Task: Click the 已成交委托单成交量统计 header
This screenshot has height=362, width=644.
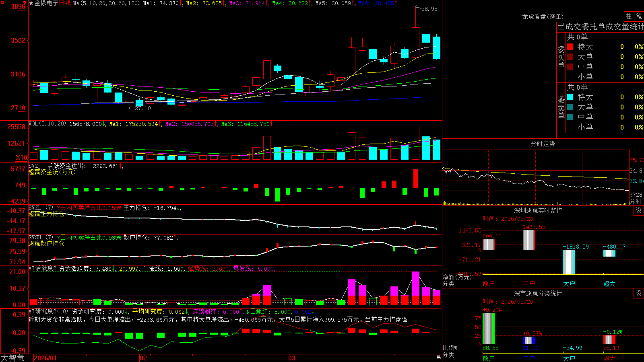Action: point(601,27)
